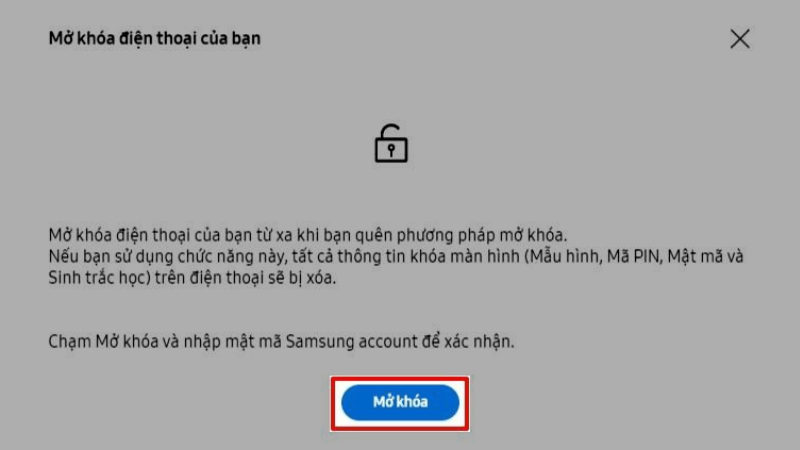800x450 pixels.
Task: Close the unlock phone dialog with X
Action: pos(740,39)
